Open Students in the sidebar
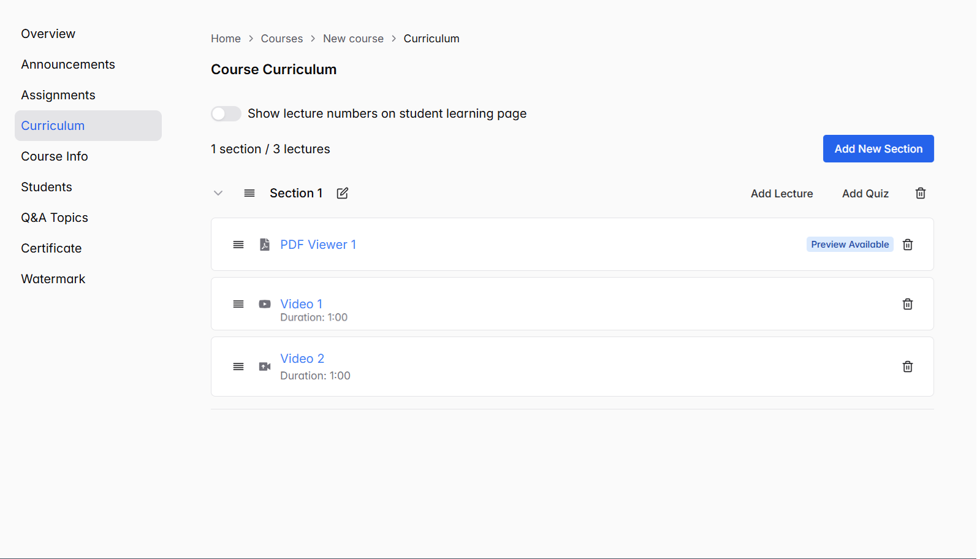 click(88, 187)
